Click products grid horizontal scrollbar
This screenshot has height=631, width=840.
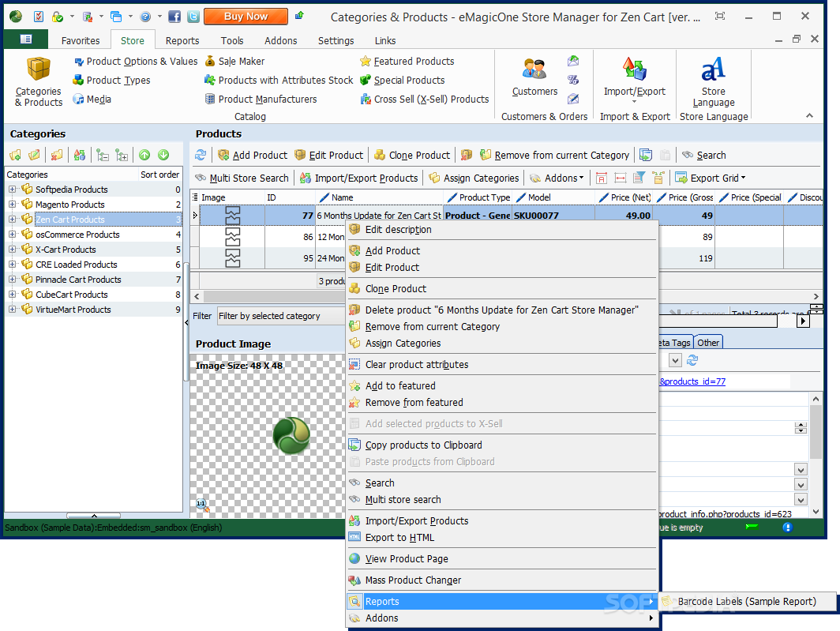pos(273,296)
